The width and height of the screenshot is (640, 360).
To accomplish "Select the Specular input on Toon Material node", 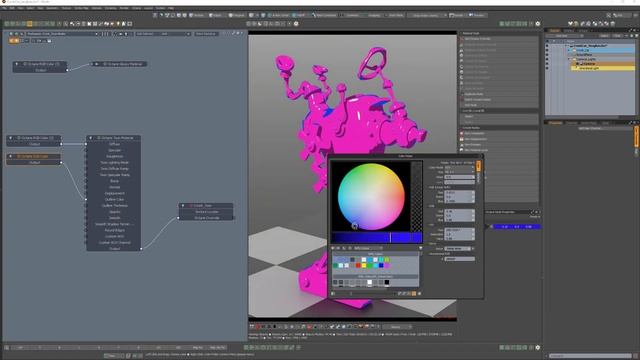I will pyautogui.click(x=114, y=150).
